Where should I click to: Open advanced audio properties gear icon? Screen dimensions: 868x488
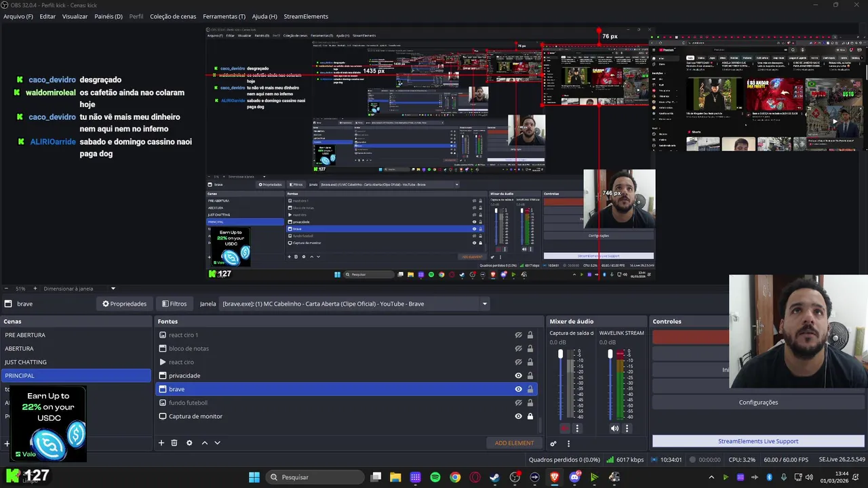(x=553, y=443)
